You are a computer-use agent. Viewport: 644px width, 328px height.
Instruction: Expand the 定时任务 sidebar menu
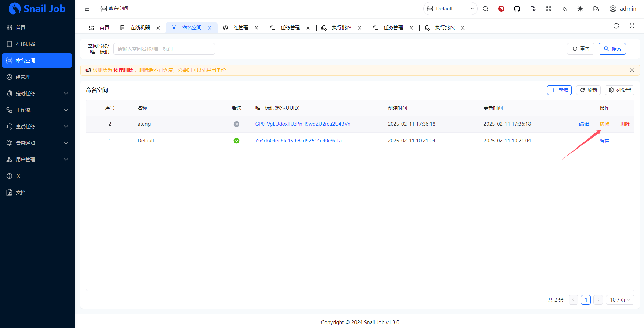tap(37, 94)
